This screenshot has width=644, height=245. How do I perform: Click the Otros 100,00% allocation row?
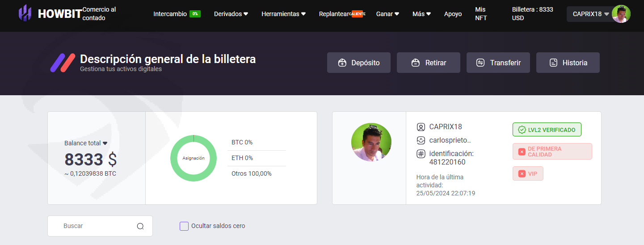(257, 173)
